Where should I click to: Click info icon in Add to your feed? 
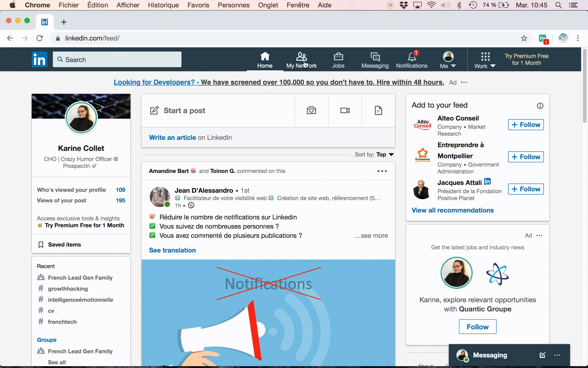[x=540, y=106]
